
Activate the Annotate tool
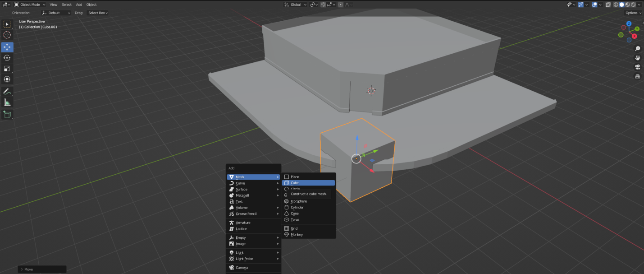tap(7, 92)
